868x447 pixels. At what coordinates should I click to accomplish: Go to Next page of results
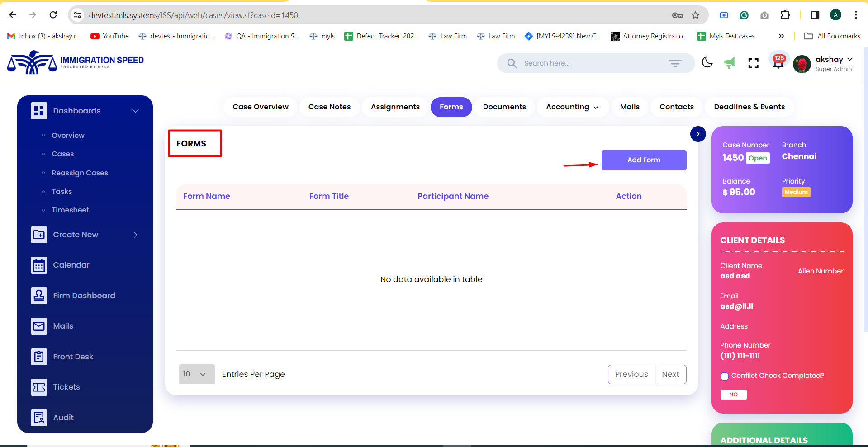[670, 374]
